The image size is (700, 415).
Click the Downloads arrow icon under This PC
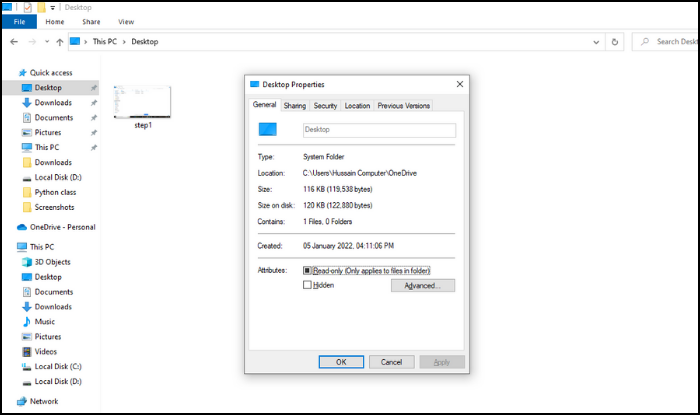click(x=27, y=307)
